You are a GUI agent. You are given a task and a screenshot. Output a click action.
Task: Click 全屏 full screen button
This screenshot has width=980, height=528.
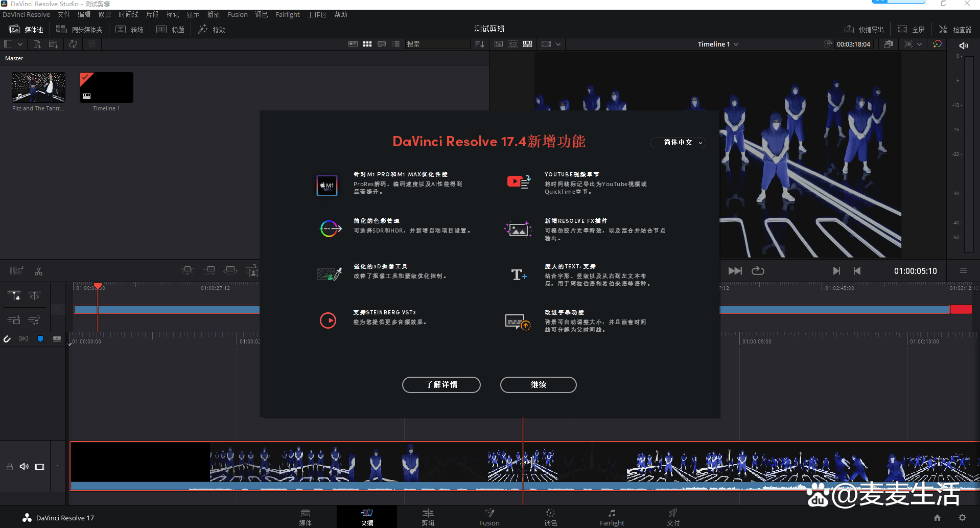911,30
